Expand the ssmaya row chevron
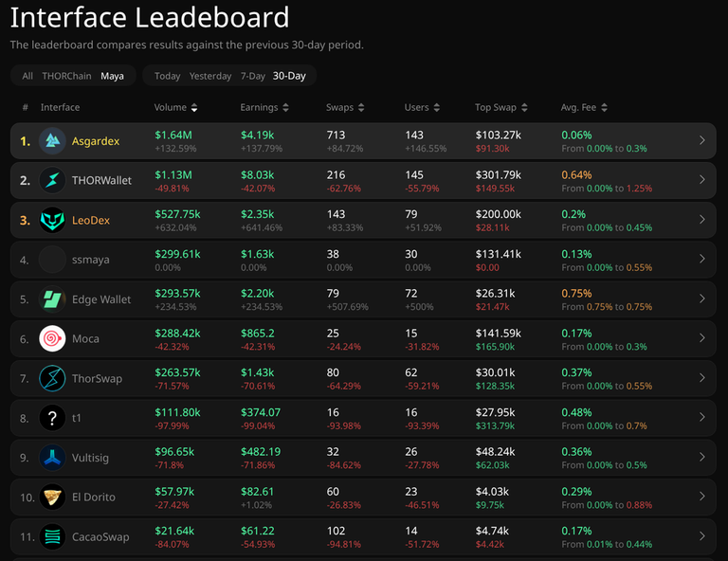 tap(702, 259)
